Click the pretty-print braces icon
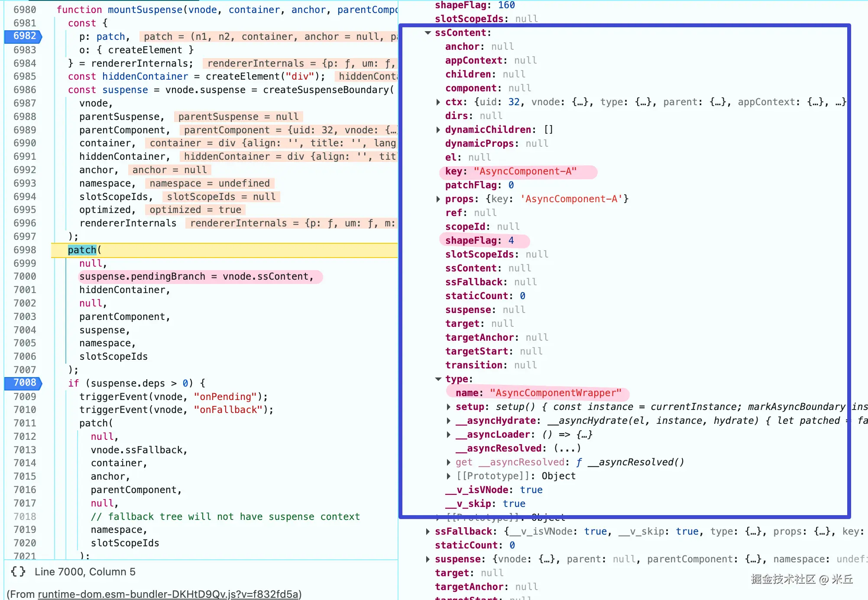868x600 pixels. 18,572
